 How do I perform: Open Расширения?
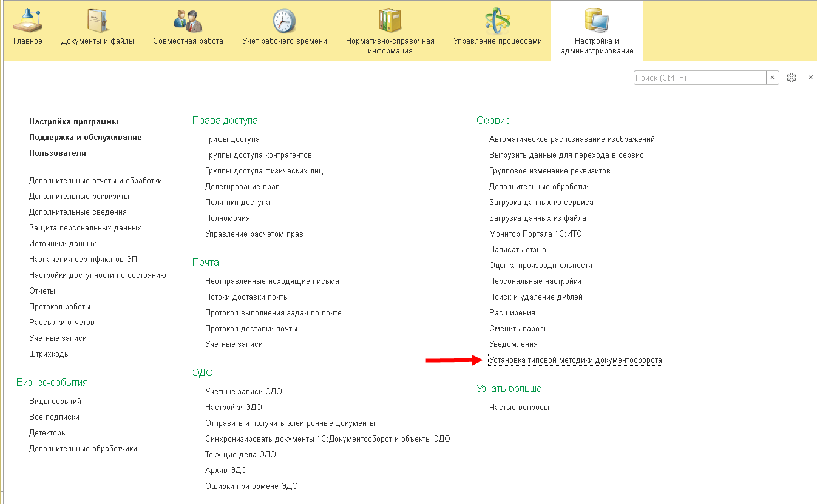512,313
